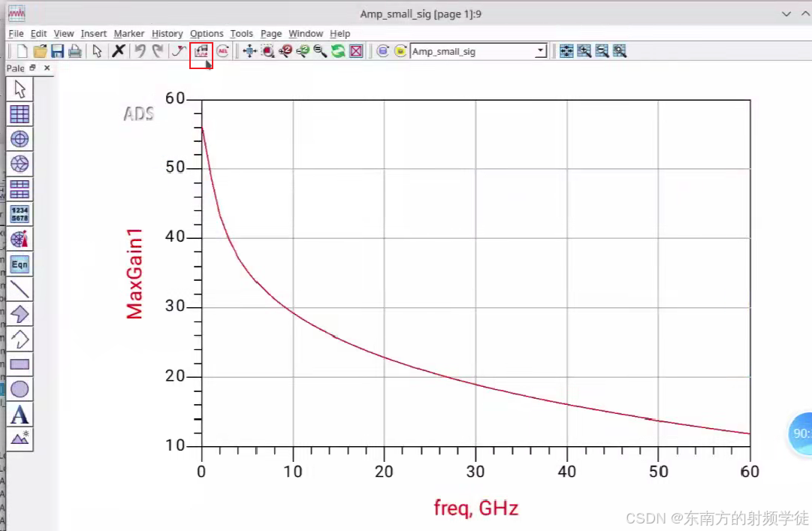Click the 'freq, GHz' x-axis label
The image size is (812, 531).
pyautogui.click(x=476, y=508)
